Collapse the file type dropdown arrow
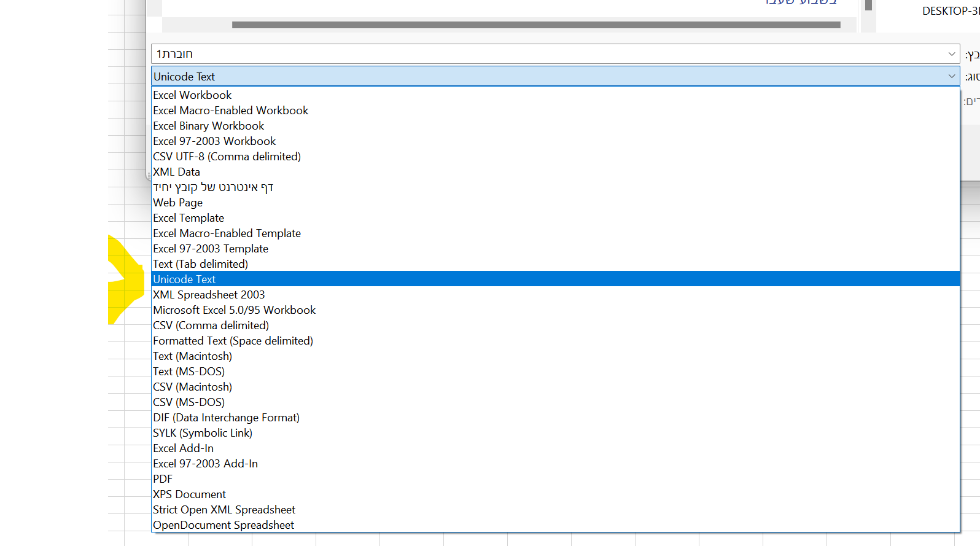The height and width of the screenshot is (546, 980). point(952,76)
